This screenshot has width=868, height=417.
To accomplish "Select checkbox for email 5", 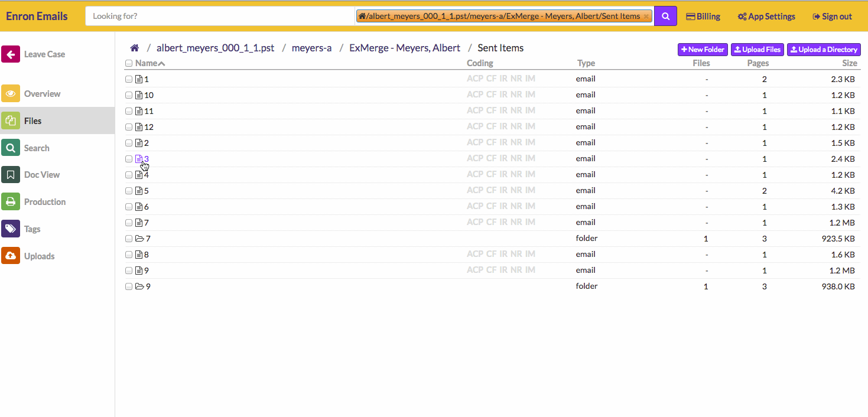I will click(129, 191).
